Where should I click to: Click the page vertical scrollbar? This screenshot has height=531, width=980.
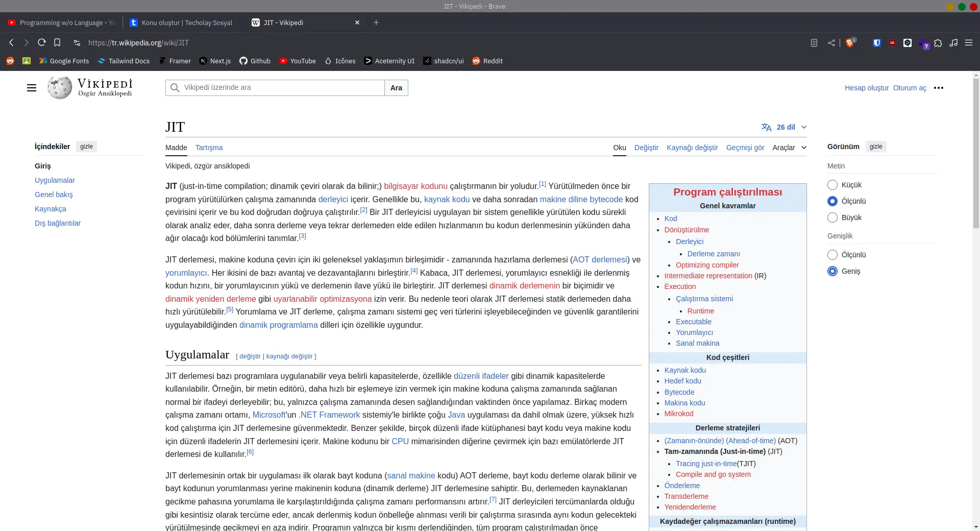976,153
